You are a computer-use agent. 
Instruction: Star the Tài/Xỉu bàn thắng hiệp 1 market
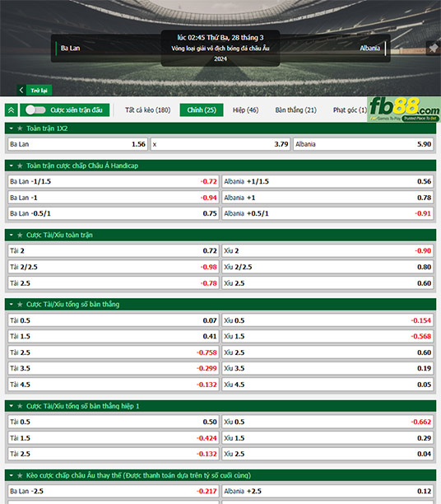point(20,406)
